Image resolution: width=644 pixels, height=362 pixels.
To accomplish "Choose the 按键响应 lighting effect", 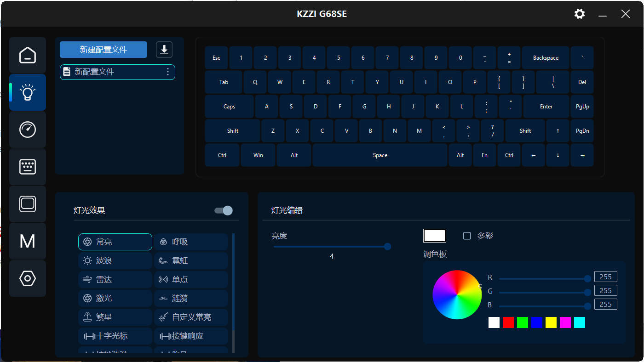I will point(191,336).
